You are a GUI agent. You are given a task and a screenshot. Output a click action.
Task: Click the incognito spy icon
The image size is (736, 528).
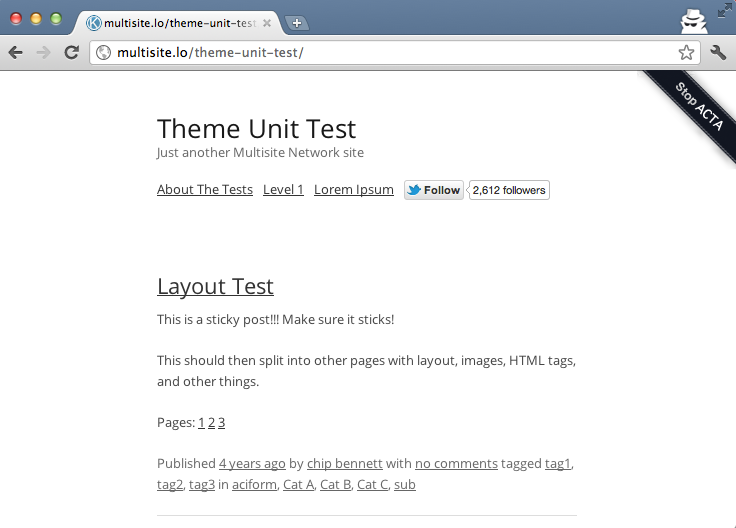[x=694, y=21]
